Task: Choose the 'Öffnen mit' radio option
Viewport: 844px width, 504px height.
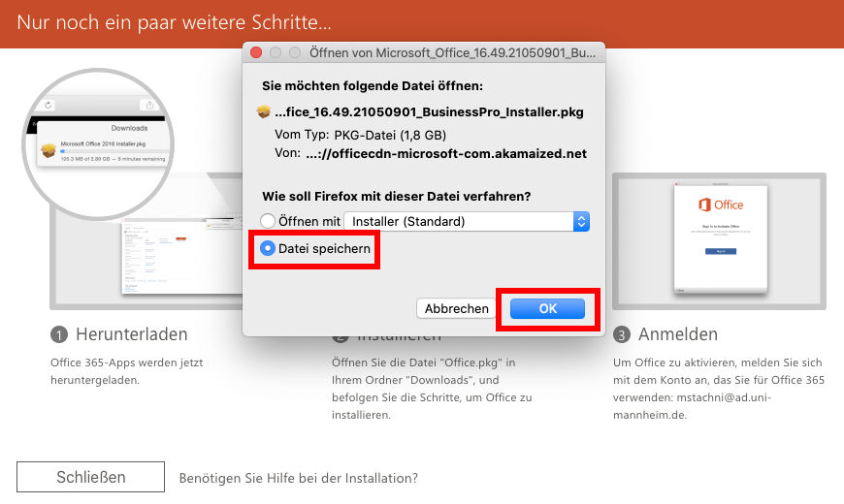Action: click(268, 221)
